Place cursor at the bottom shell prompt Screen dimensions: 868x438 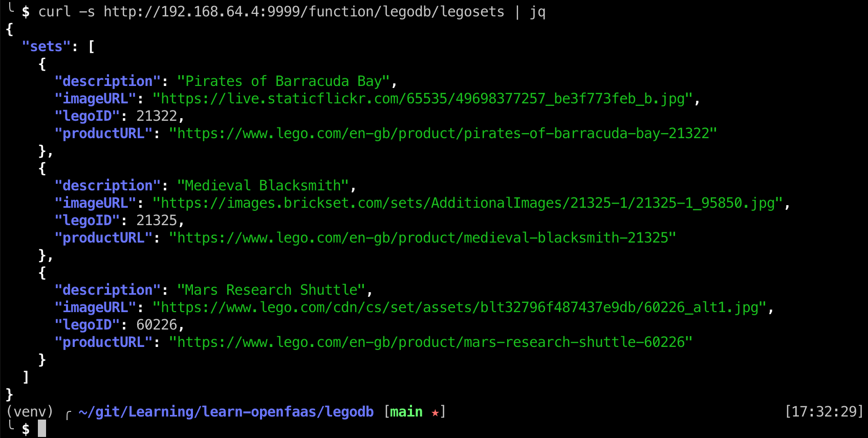[42, 429]
